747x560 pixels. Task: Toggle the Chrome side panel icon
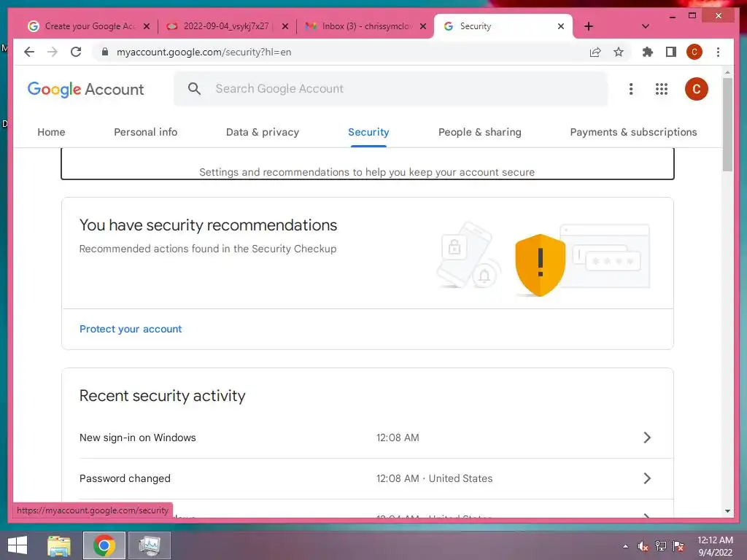[x=671, y=52]
